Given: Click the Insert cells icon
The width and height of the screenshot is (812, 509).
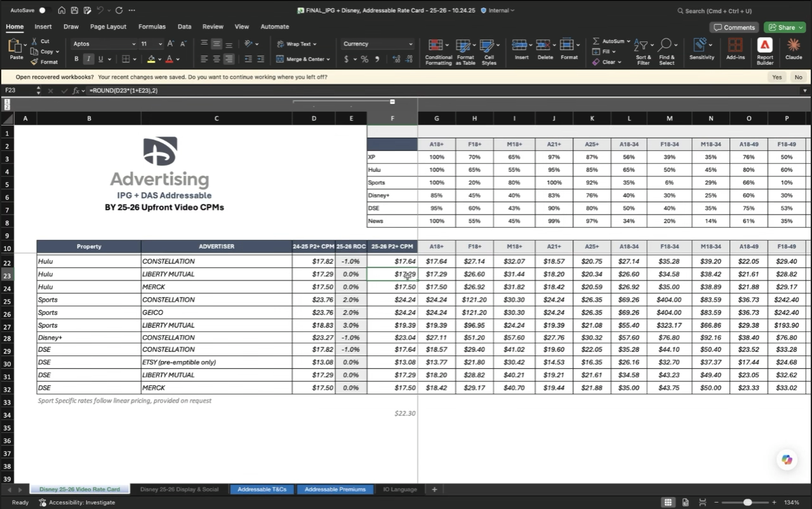Looking at the screenshot, I should click(x=521, y=46).
